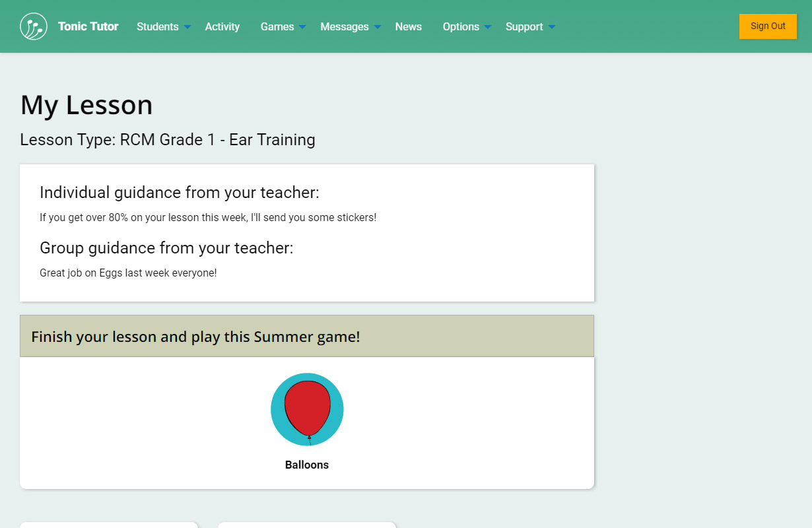Open the News page

408,26
